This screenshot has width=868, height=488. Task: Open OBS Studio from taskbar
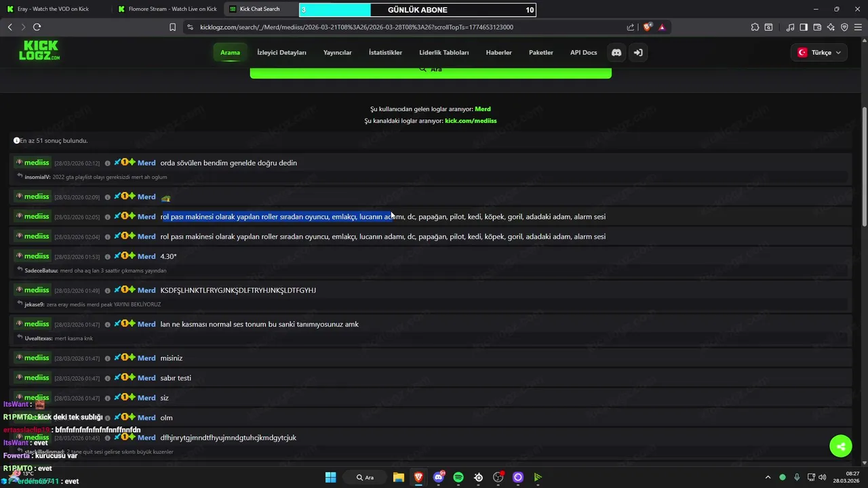pyautogui.click(x=498, y=477)
